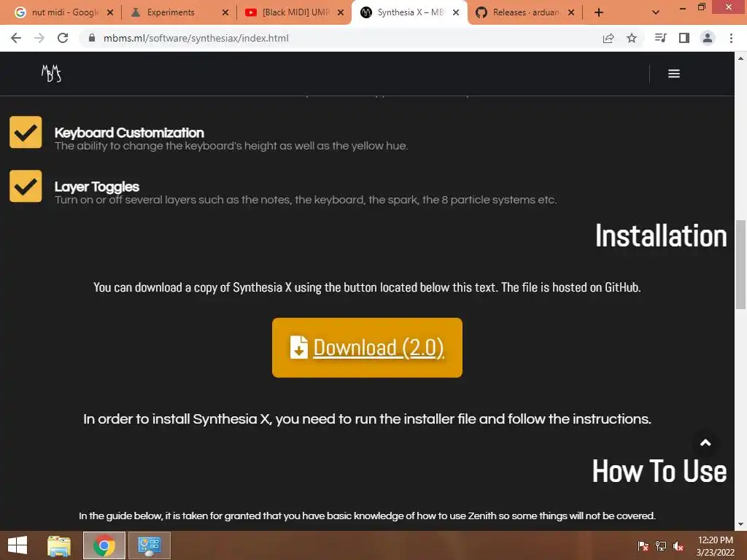Click the file download icon in button

coord(298,347)
